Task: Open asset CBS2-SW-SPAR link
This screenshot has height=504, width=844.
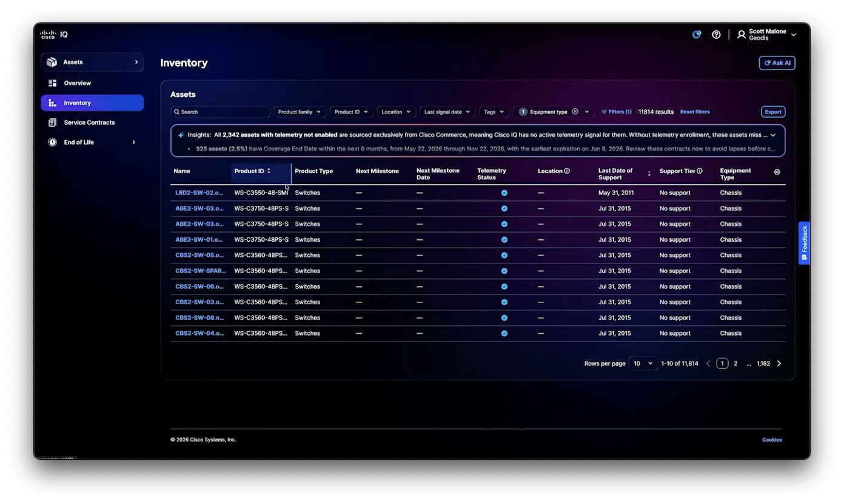Action: coord(201,271)
